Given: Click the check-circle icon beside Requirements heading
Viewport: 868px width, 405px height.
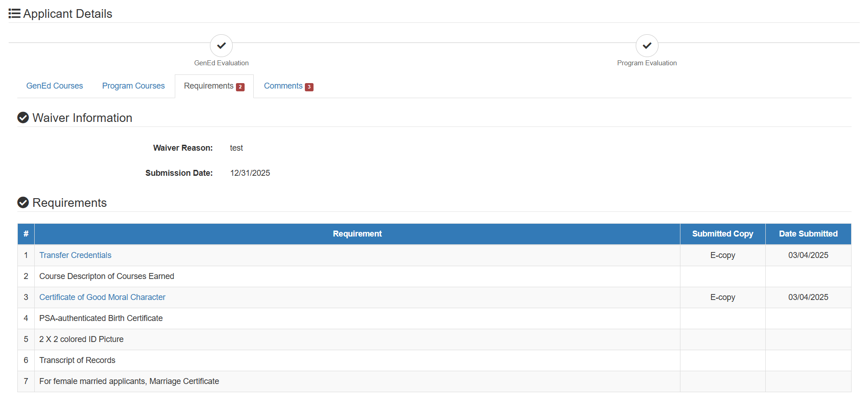Looking at the screenshot, I should point(23,202).
